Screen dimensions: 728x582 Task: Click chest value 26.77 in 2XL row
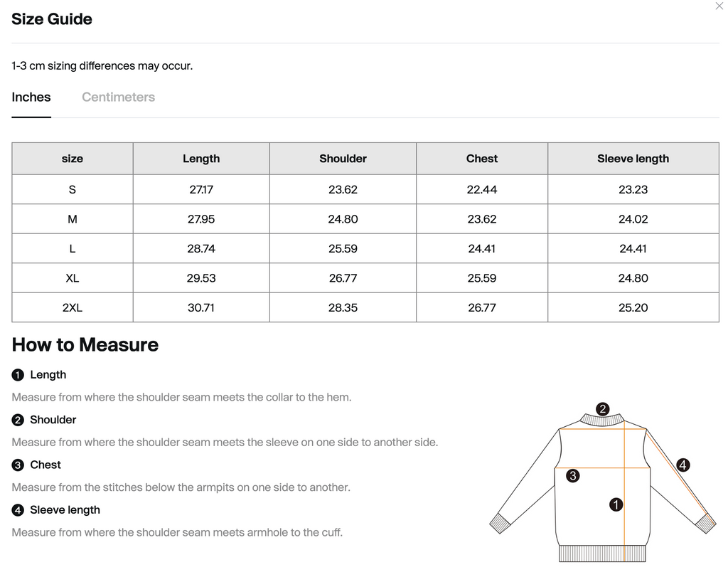coord(482,308)
